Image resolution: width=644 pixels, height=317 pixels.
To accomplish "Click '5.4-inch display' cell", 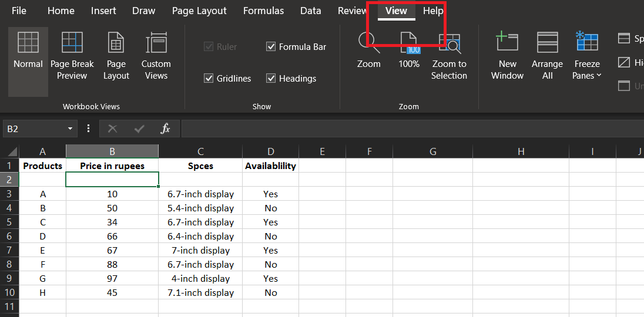I will pos(200,208).
